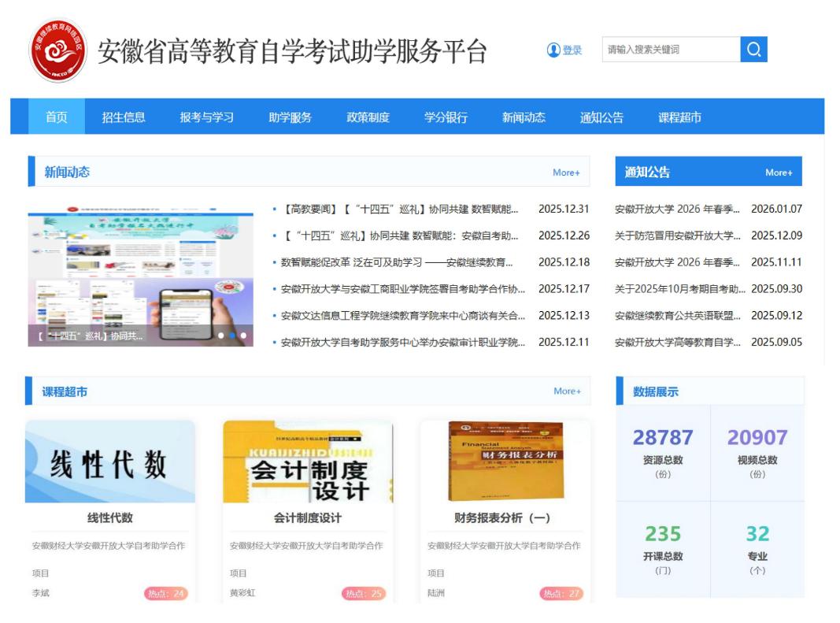Select the first carousel indicator dot
This screenshot has height=623, width=840.
coord(221,336)
